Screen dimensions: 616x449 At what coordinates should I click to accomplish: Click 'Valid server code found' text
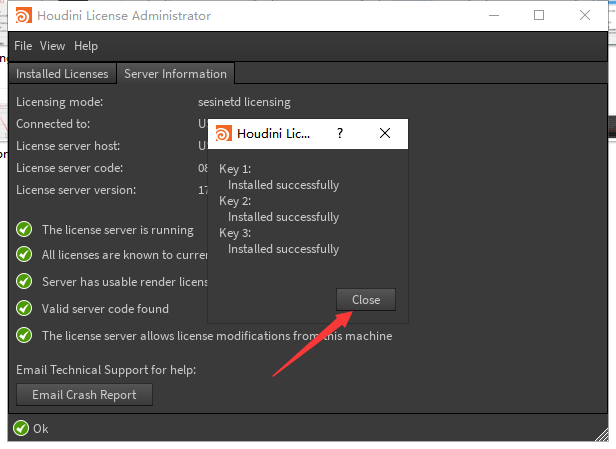[105, 309]
